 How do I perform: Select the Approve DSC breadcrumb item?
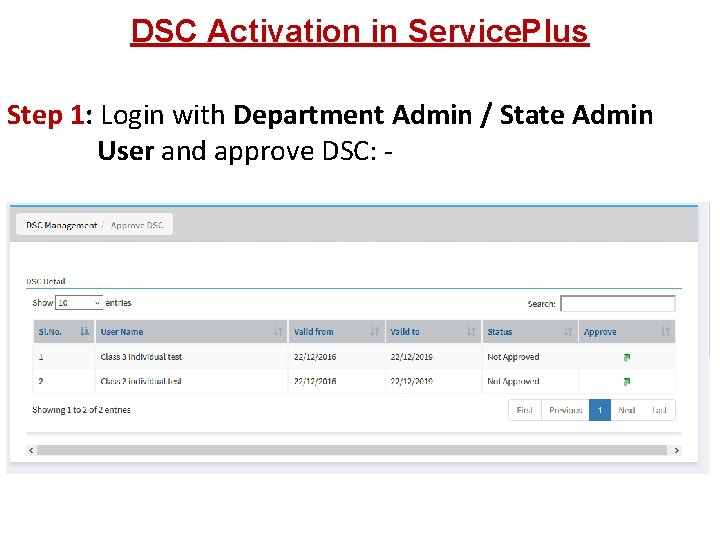137,225
